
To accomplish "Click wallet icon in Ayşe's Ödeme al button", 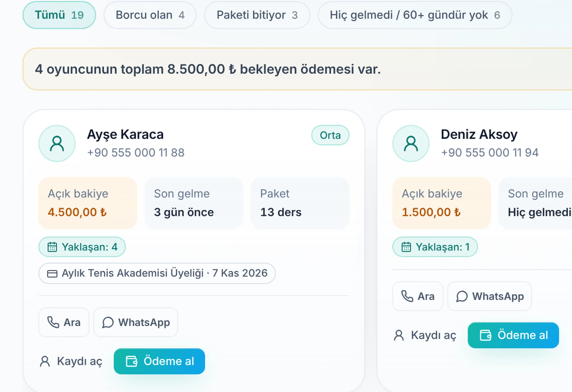I will pos(131,361).
